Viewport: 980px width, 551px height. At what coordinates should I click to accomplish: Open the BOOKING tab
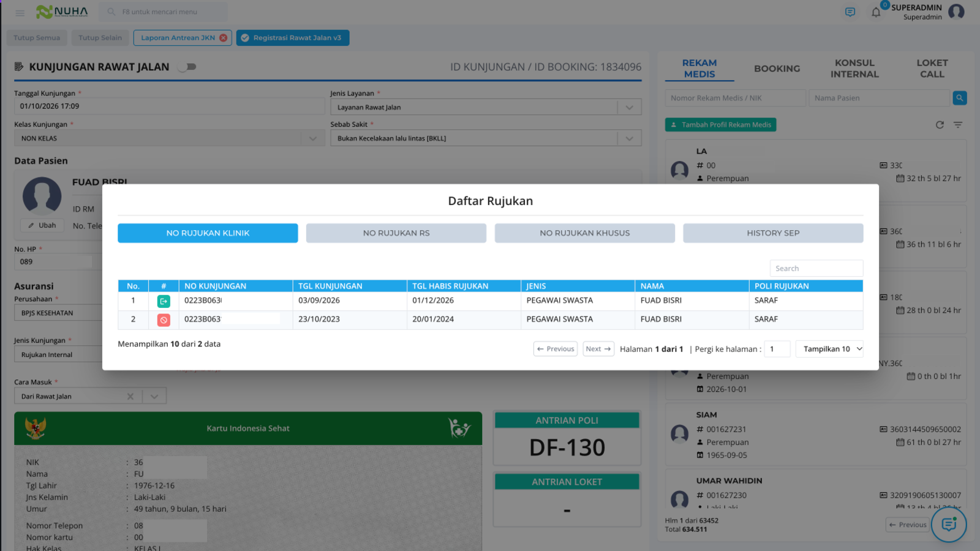point(777,69)
